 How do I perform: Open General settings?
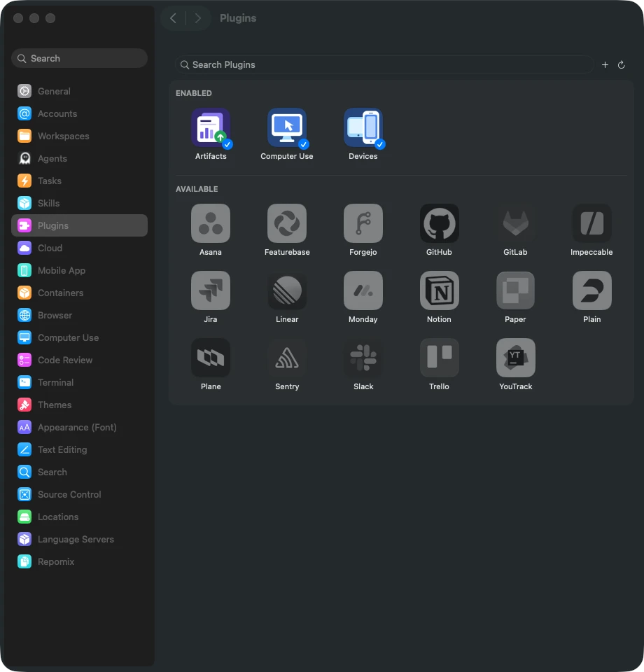79,91
